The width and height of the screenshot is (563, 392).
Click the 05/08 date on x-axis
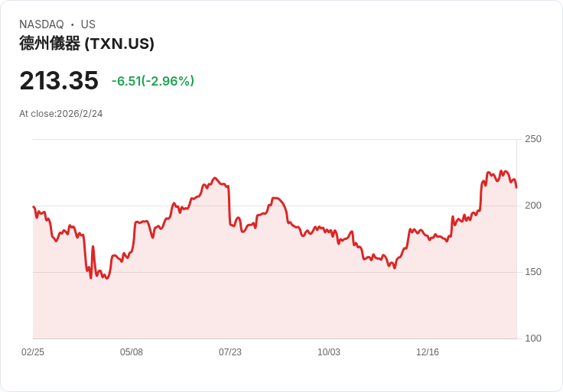point(132,352)
